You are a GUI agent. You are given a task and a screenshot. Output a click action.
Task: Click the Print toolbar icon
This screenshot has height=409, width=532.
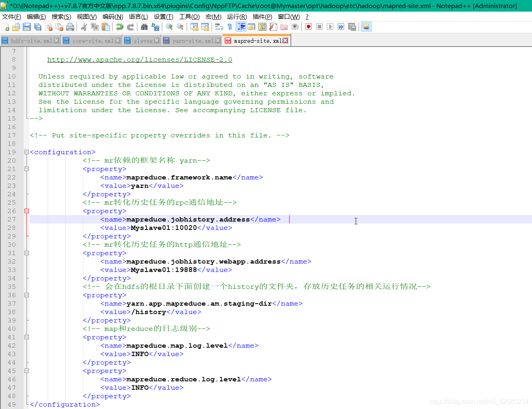pyautogui.click(x=70, y=27)
